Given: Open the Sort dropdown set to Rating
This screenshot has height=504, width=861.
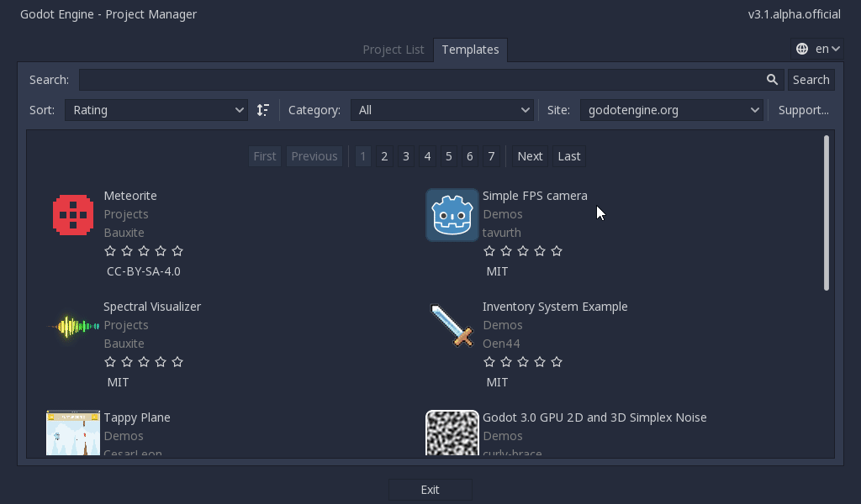Looking at the screenshot, I should 156,110.
